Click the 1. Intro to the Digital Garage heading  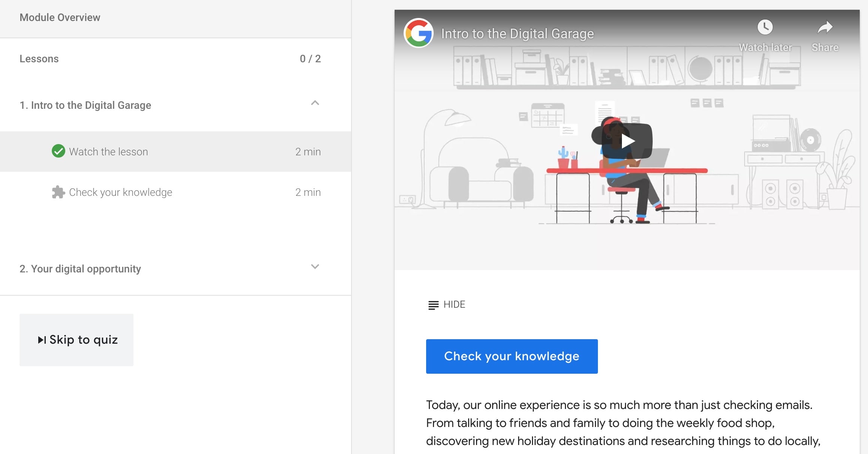[85, 105]
